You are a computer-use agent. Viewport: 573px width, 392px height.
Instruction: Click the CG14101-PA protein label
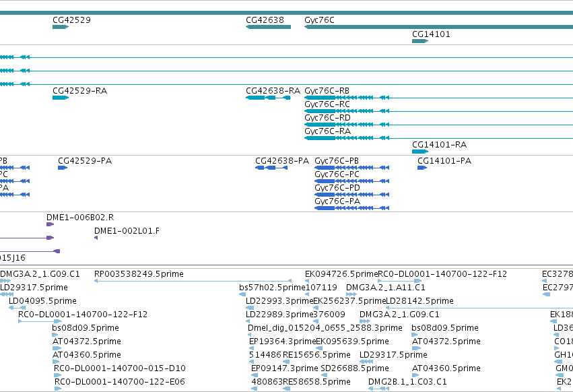point(445,161)
